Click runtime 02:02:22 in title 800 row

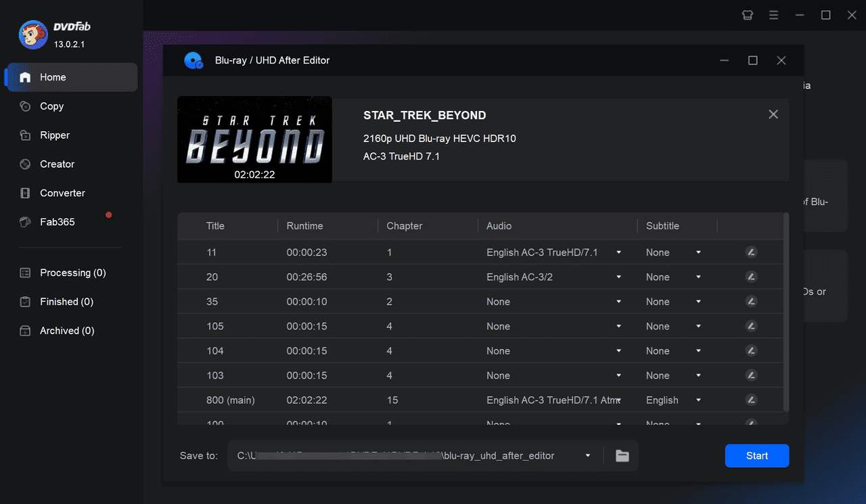point(306,400)
